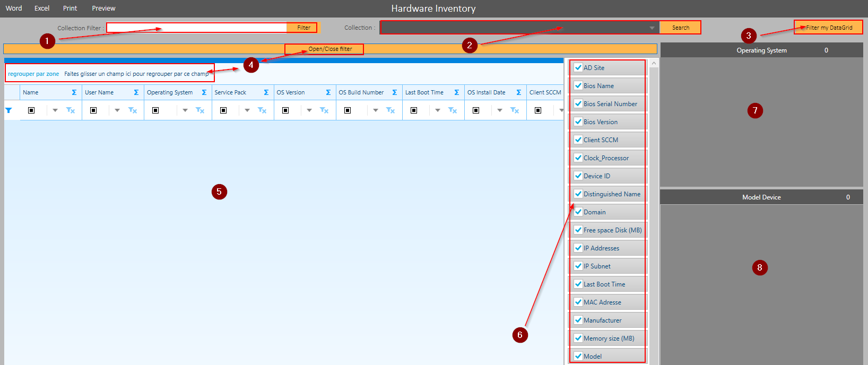Click the sigma icon in OS Build Number column
The width and height of the screenshot is (868, 365).
coord(395,92)
